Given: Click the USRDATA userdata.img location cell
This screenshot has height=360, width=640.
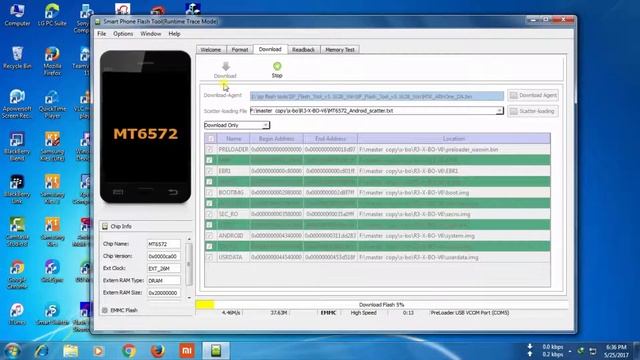Looking at the screenshot, I should pyautogui.click(x=454, y=258).
